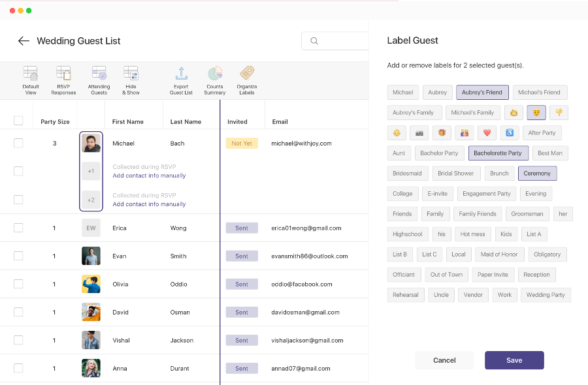Go back using the left arrow
The height and width of the screenshot is (385, 588).
point(24,41)
